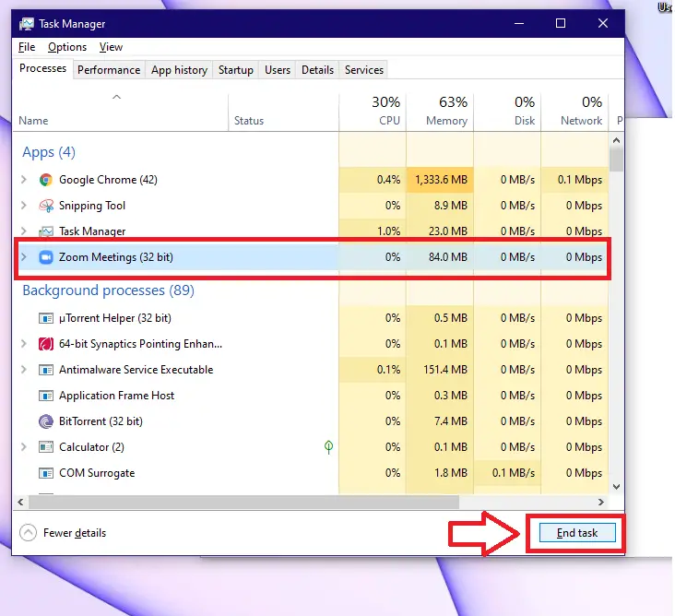675x616 pixels.
Task: Open the View menu
Action: 111,47
